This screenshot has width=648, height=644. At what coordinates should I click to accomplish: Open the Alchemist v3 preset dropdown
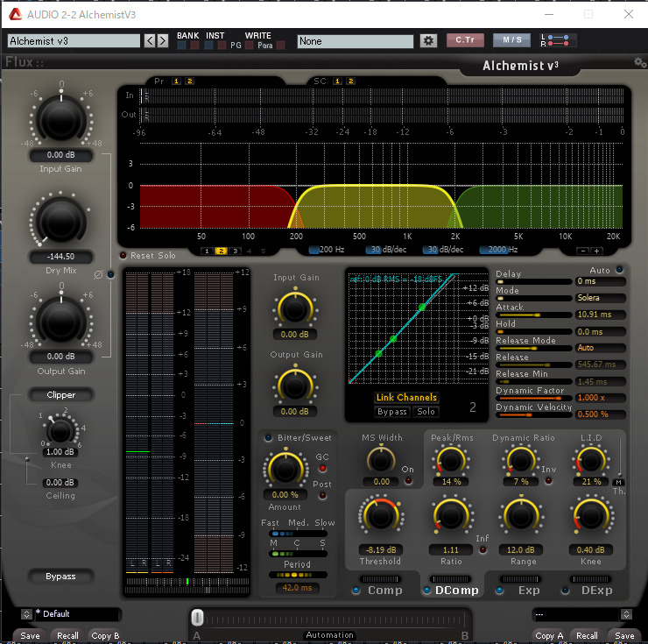click(x=74, y=41)
